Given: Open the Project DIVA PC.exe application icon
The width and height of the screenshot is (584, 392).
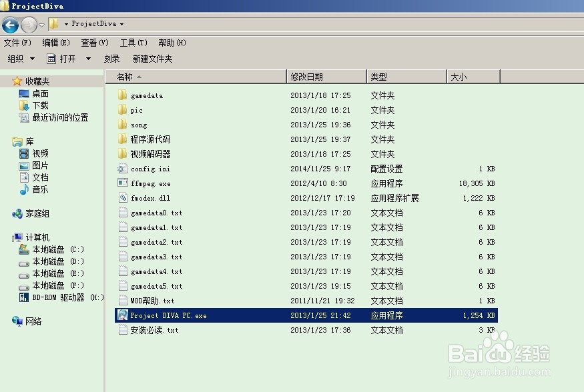Looking at the screenshot, I should click(x=123, y=315).
